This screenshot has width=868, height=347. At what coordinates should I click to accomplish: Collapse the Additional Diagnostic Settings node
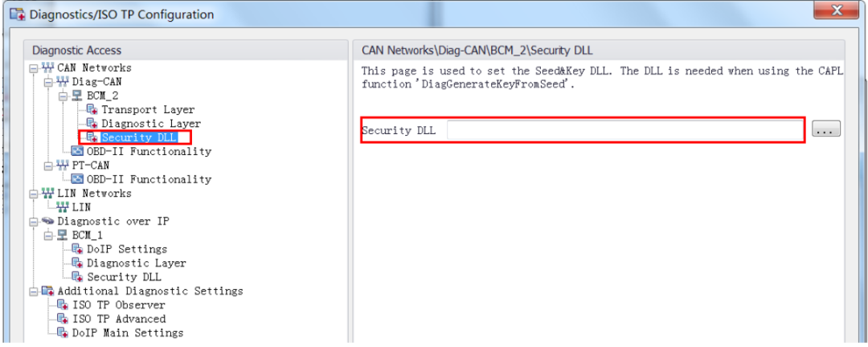34,291
